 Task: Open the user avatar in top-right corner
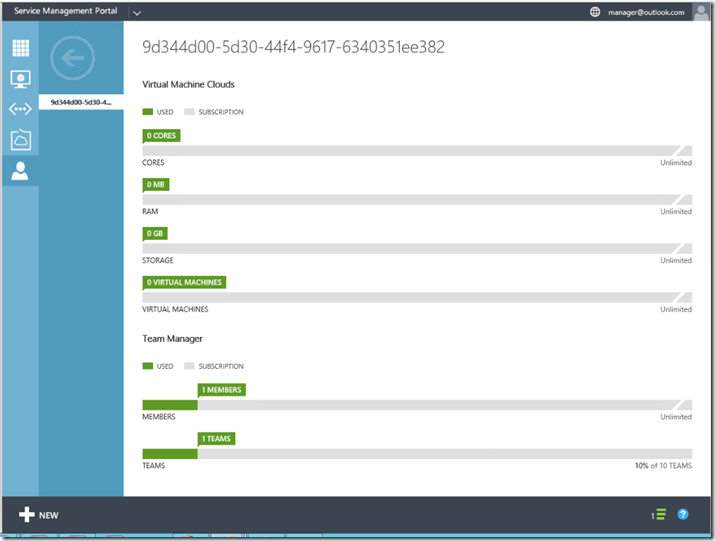click(x=701, y=12)
